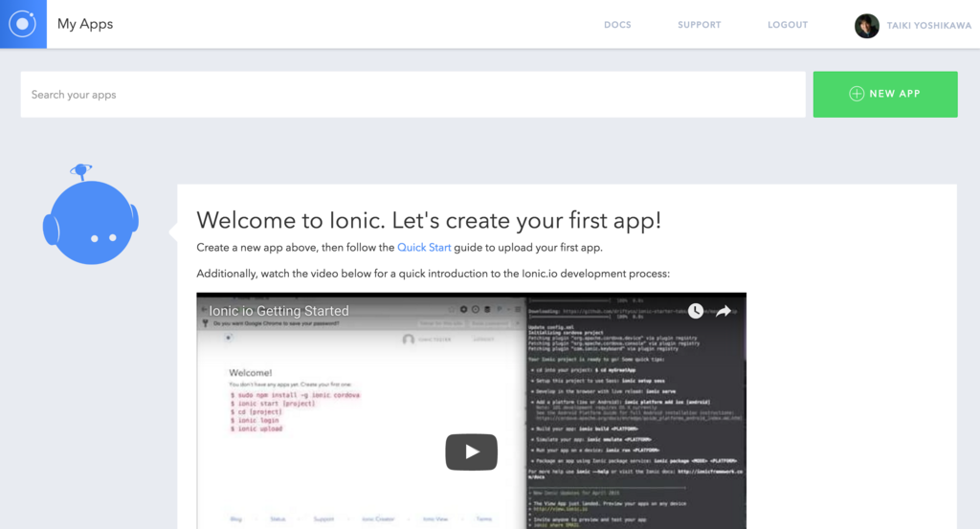Click the Ionic logo icon
Image resolution: width=980 pixels, height=529 pixels.
[23, 24]
